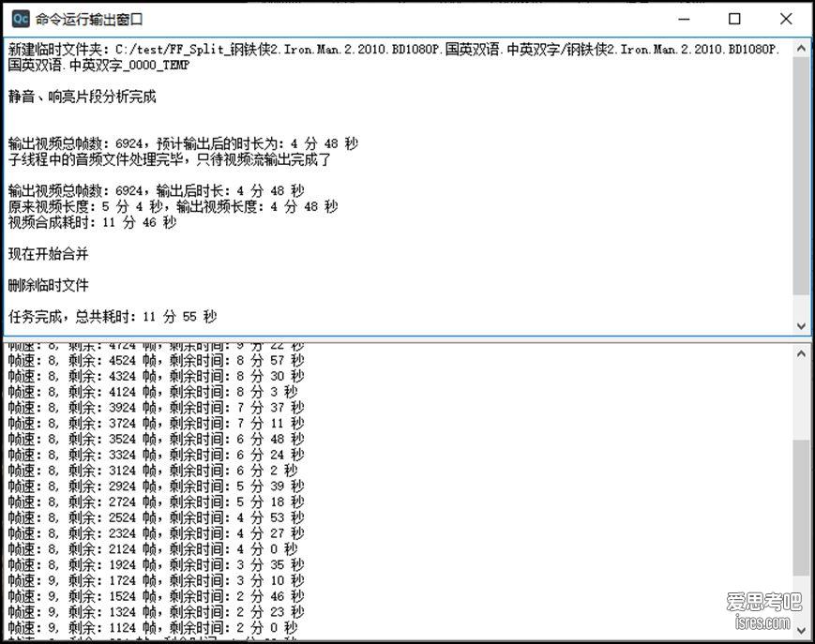Click the upper pane scrollbar down arrow
815x644 pixels.
point(801,325)
